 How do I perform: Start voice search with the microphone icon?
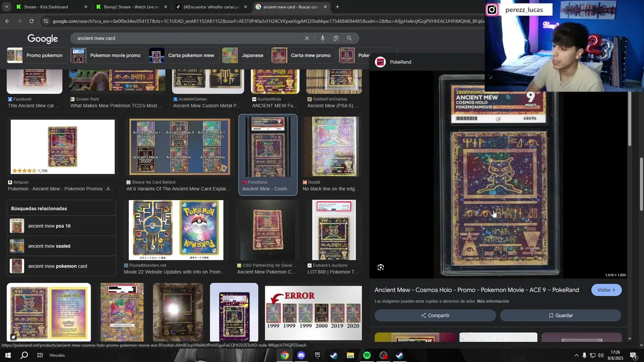(323, 38)
